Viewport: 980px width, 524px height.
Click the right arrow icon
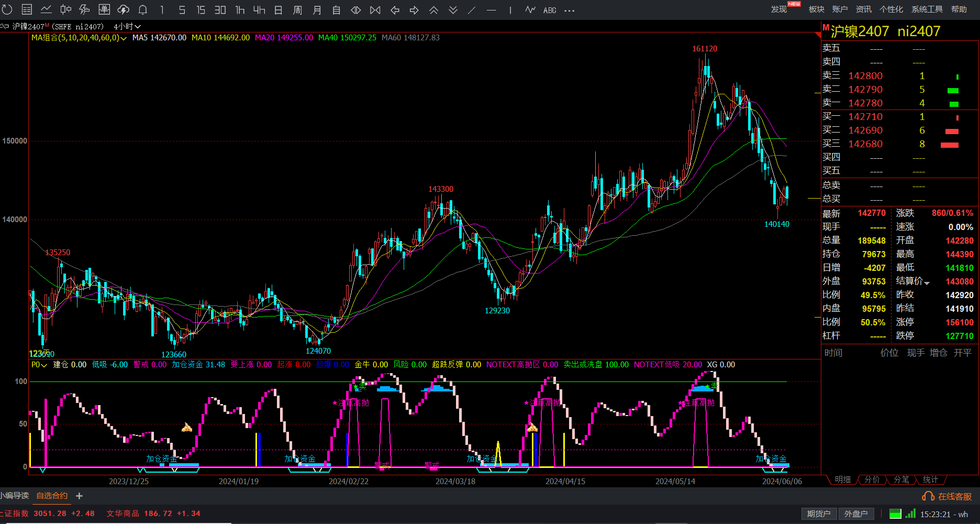(x=414, y=10)
